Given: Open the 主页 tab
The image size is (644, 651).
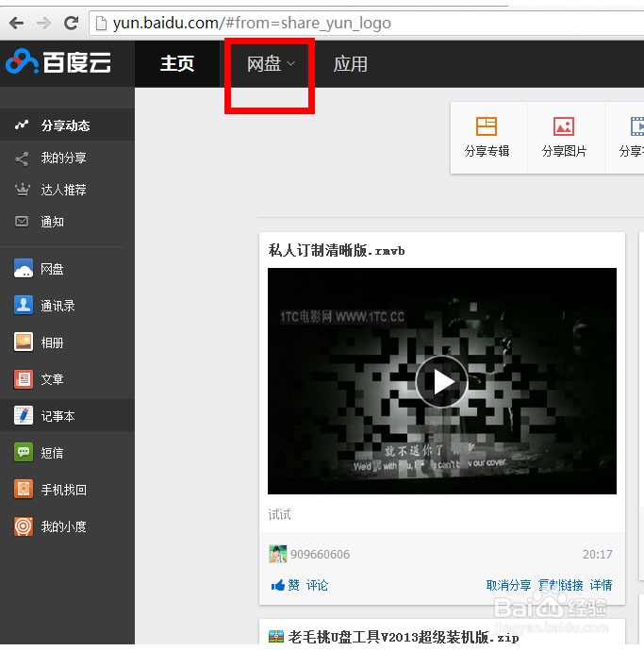Looking at the screenshot, I should click(177, 63).
